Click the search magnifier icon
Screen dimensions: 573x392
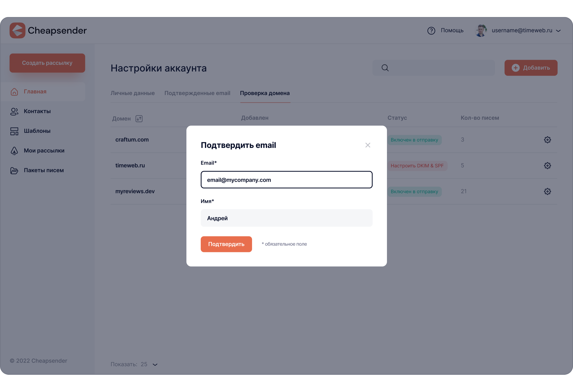385,68
